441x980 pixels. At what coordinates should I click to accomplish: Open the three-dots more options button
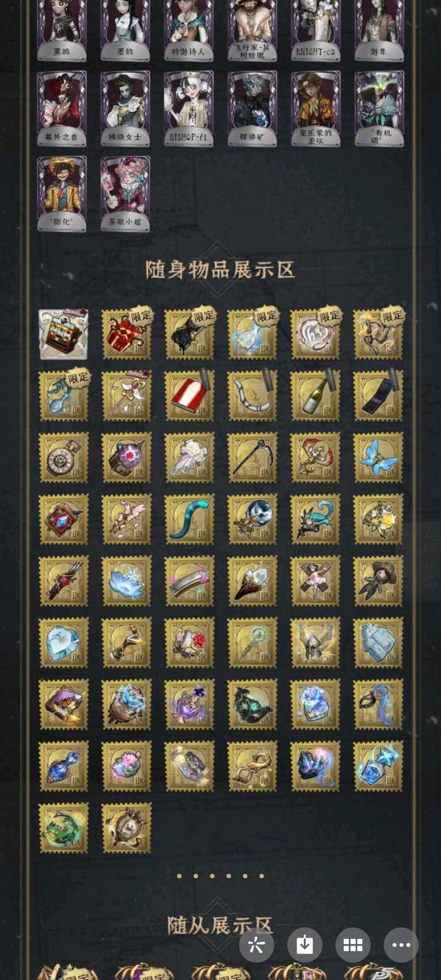401,944
